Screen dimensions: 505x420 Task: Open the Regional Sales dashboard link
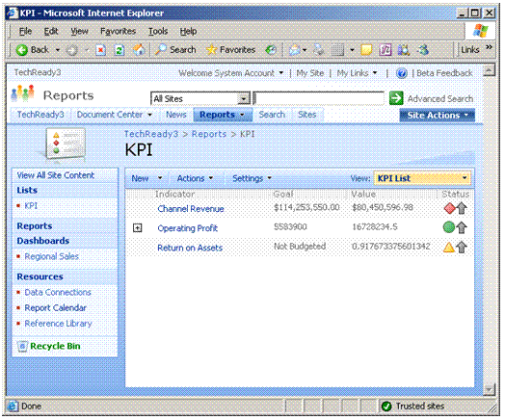coord(51,256)
